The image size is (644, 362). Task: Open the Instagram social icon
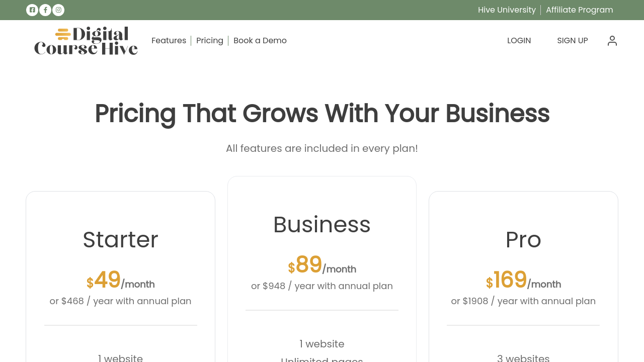[x=58, y=10]
